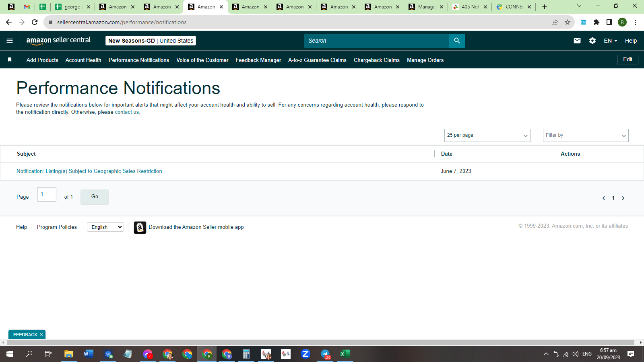The width and height of the screenshot is (644, 362).
Task: Open the Add Products menu item
Action: pos(42,60)
